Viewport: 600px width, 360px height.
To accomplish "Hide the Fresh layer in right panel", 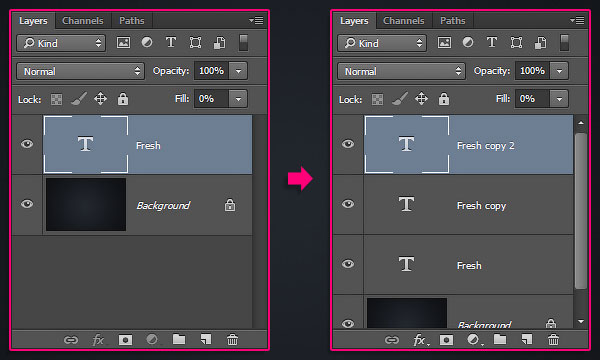I will click(348, 264).
